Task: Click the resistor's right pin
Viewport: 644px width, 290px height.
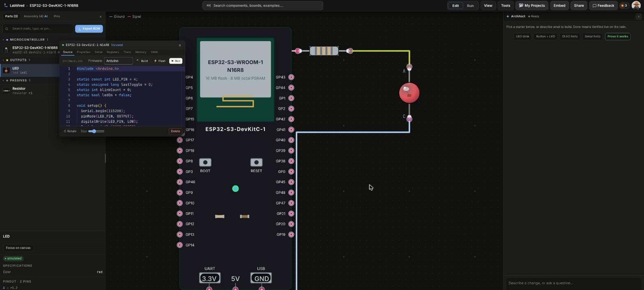Action: (350, 51)
